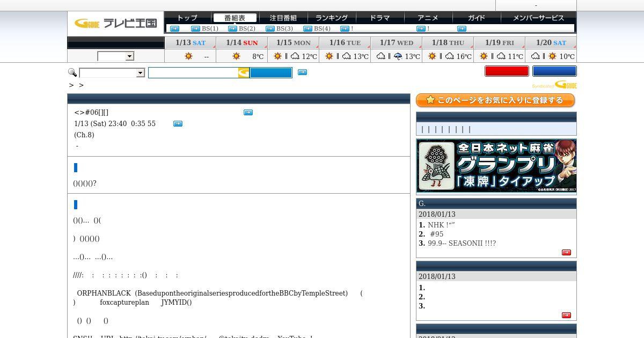Click the first arrow icon in the sub-navigation row
Image resolution: width=644 pixels, height=338 pixels.
coord(174,28)
